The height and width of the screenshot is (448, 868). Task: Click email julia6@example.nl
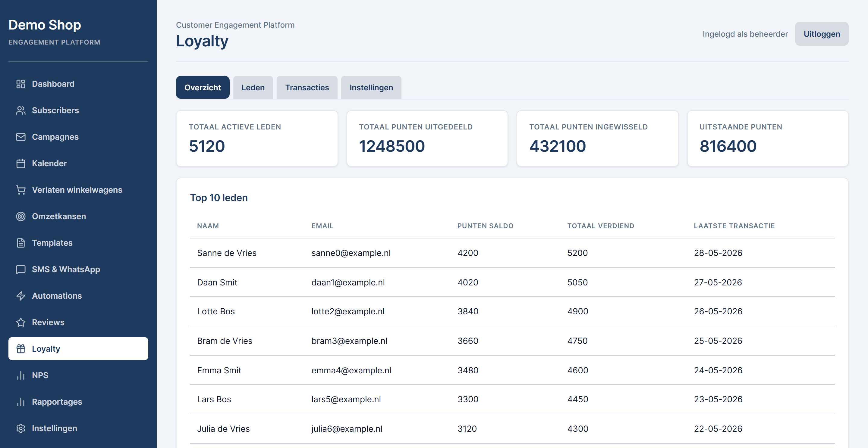tap(347, 429)
